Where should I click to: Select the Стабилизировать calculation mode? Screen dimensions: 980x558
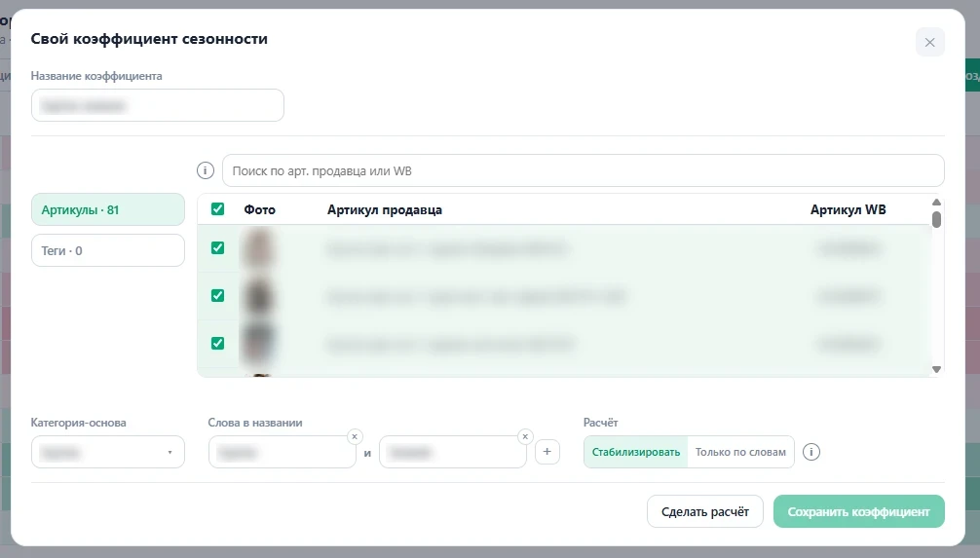tap(635, 452)
